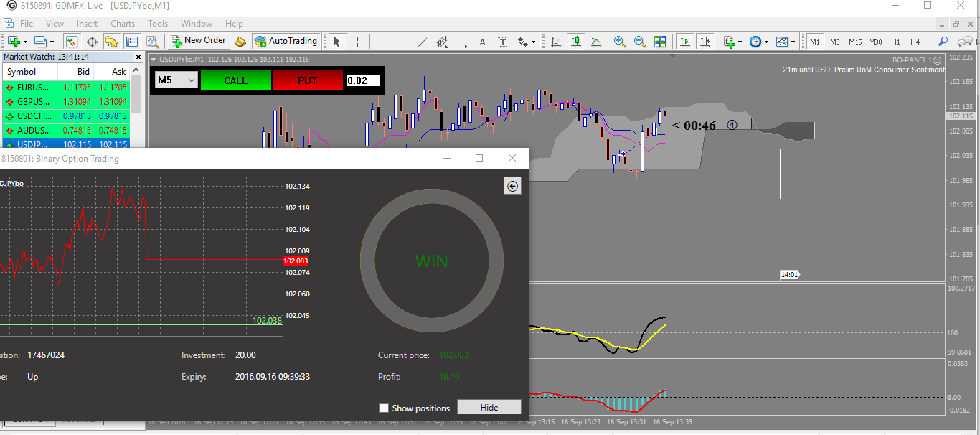Click the New Order button
The width and height of the screenshot is (980, 435).
coord(197,41)
